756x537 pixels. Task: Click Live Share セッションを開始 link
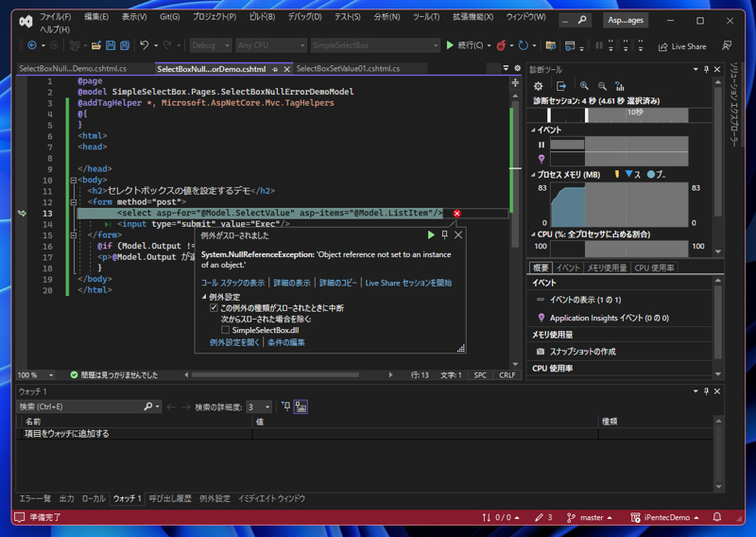(x=408, y=283)
